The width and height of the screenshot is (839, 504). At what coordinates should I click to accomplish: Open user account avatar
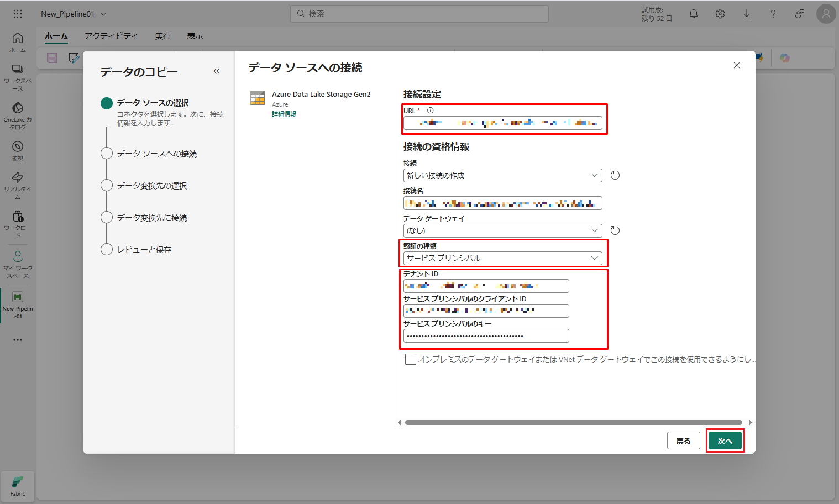tap(826, 14)
